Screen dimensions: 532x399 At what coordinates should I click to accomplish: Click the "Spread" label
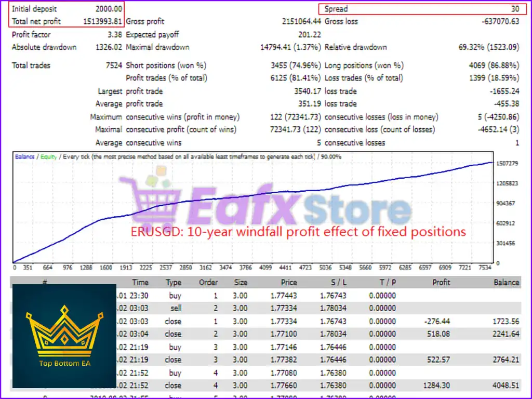point(336,9)
